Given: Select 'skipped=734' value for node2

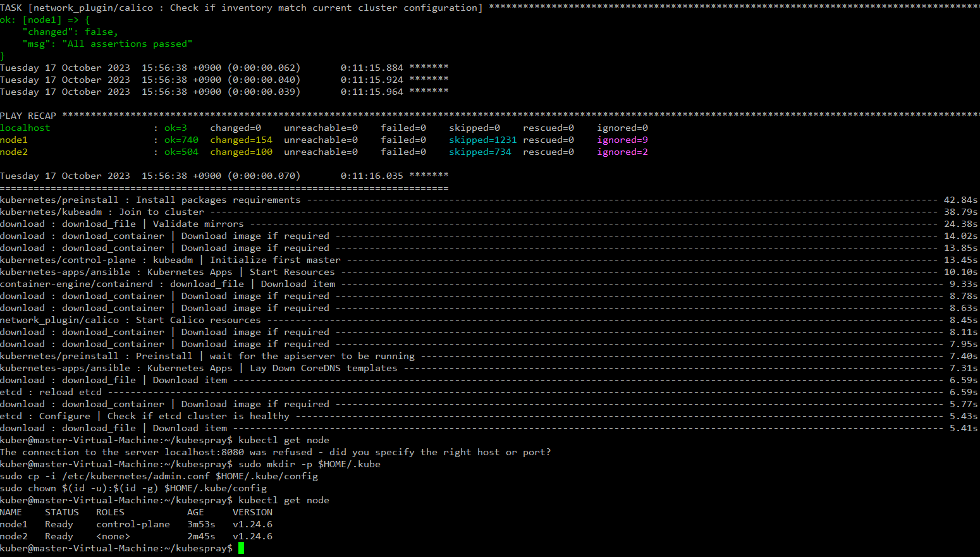Looking at the screenshot, I should [481, 152].
